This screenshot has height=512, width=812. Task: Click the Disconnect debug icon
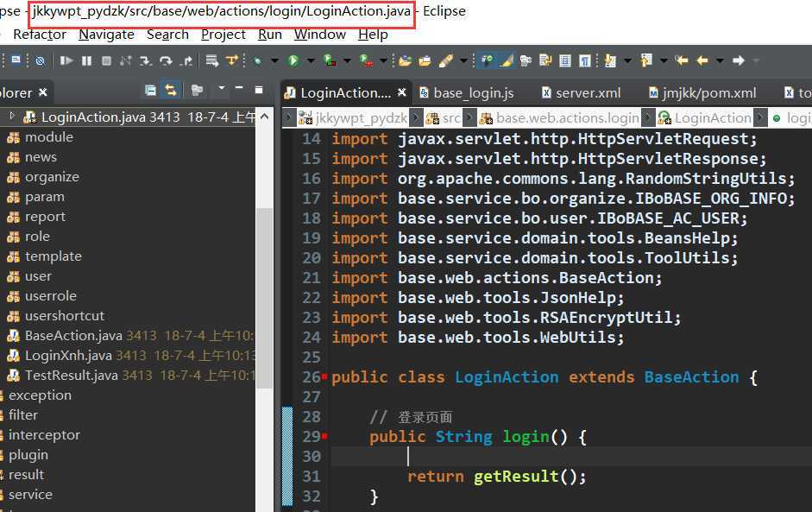click(x=125, y=60)
